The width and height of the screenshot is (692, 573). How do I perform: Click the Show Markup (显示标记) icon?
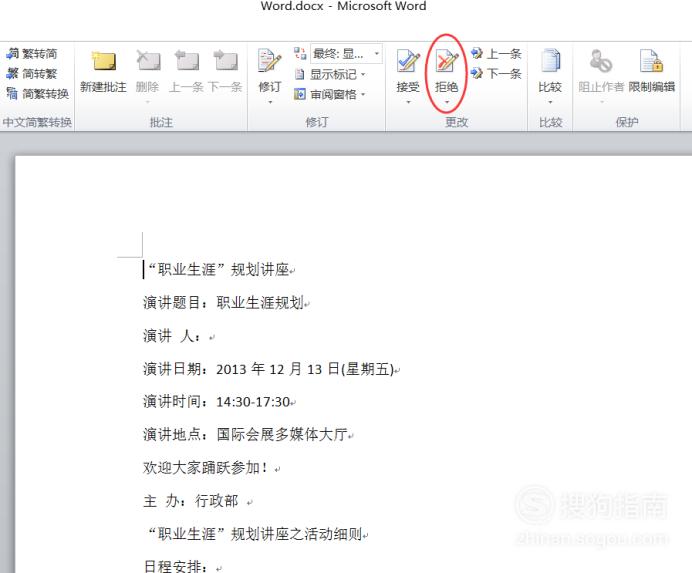click(x=300, y=74)
